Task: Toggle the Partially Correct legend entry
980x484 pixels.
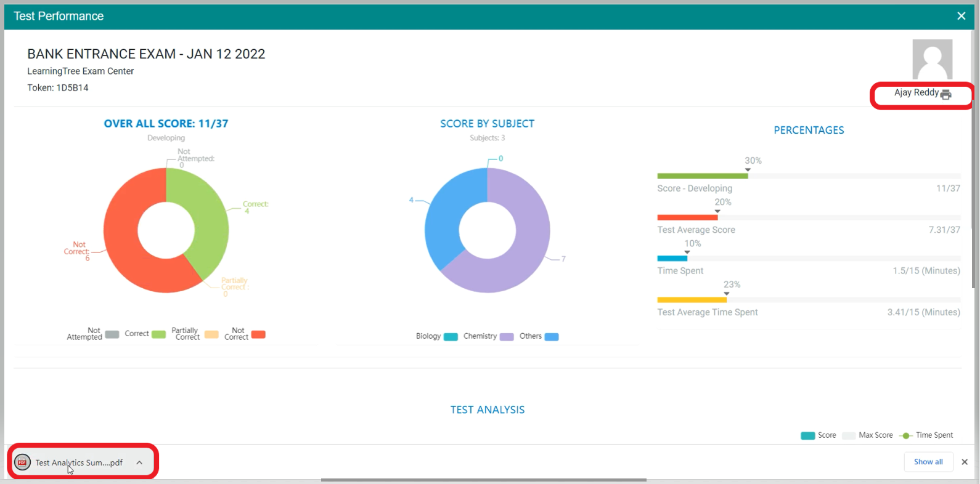Action: point(194,334)
